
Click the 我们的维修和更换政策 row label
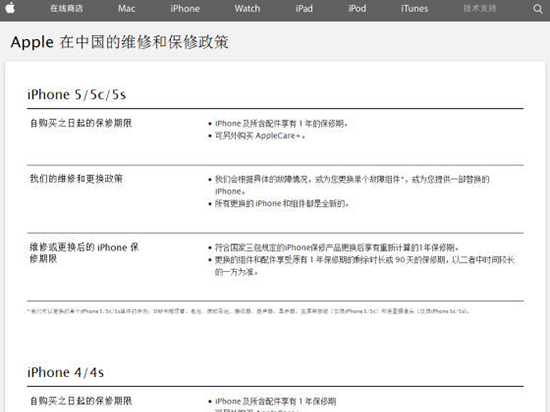pyautogui.click(x=76, y=179)
